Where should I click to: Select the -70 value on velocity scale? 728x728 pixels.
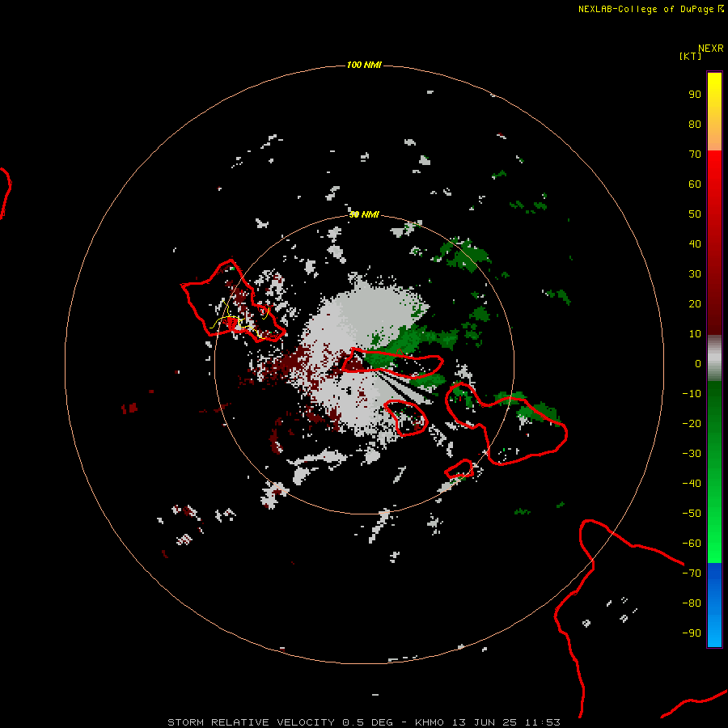point(692,574)
